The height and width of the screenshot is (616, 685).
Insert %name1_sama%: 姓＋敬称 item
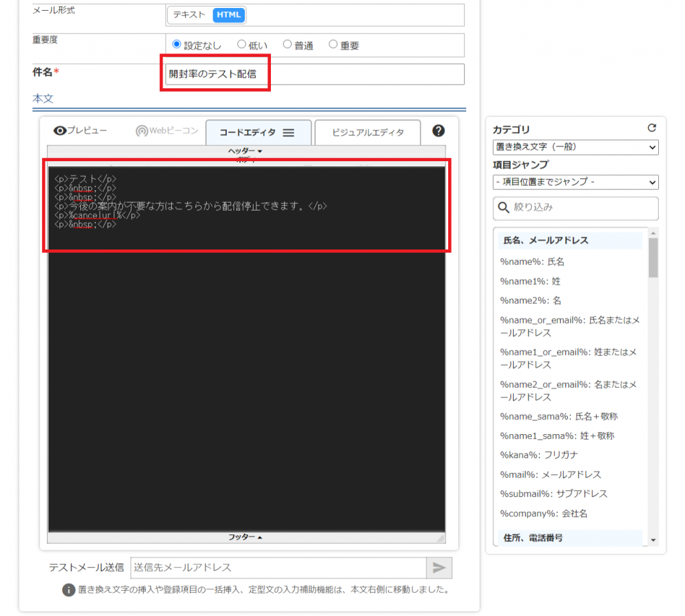tap(557, 436)
